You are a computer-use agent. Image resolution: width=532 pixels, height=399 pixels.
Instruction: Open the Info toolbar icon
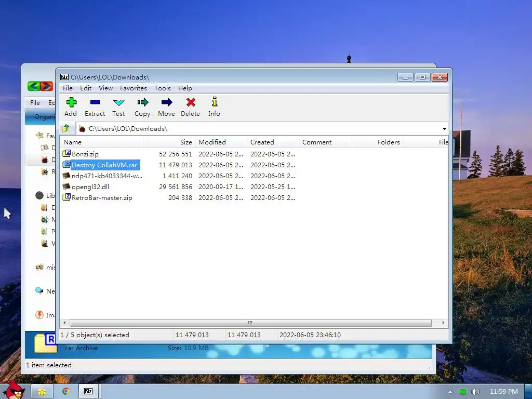click(x=215, y=102)
